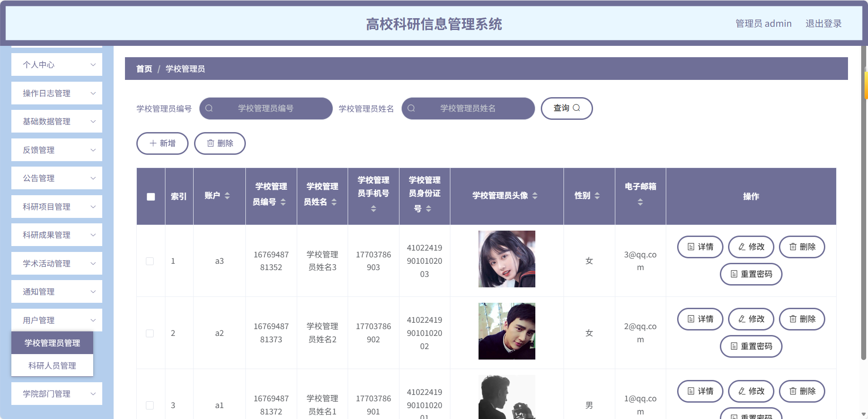Click 修改 for account a2

click(x=751, y=319)
